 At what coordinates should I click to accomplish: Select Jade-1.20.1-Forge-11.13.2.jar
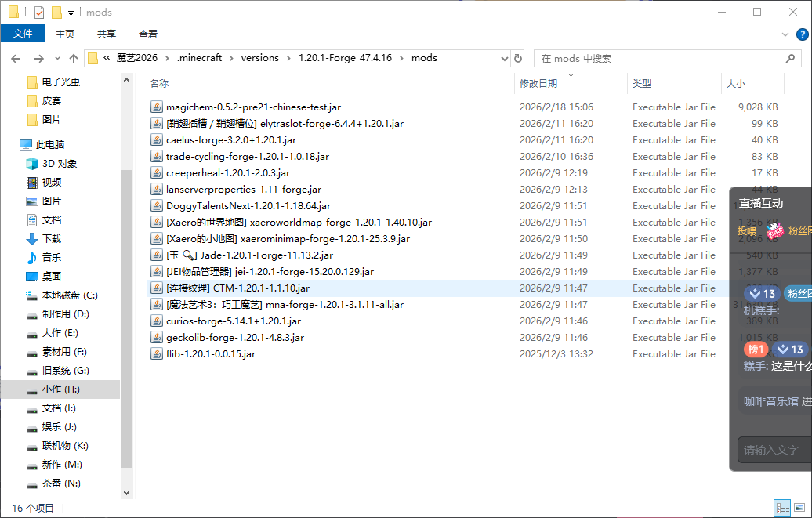(249, 255)
